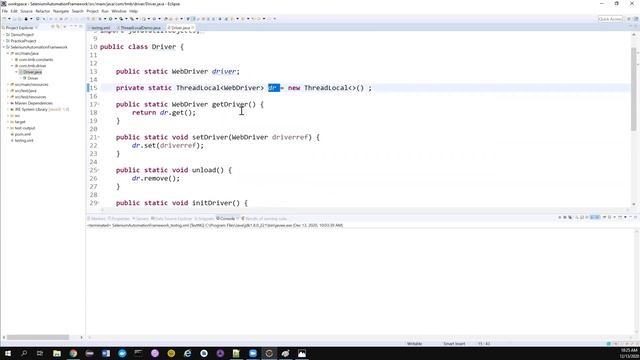Open Microsoft Word from the taskbar
This screenshot has width=640, height=360.
tap(106, 353)
